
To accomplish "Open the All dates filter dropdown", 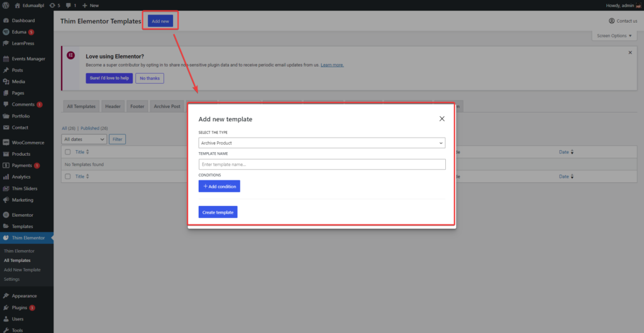I will pos(84,139).
